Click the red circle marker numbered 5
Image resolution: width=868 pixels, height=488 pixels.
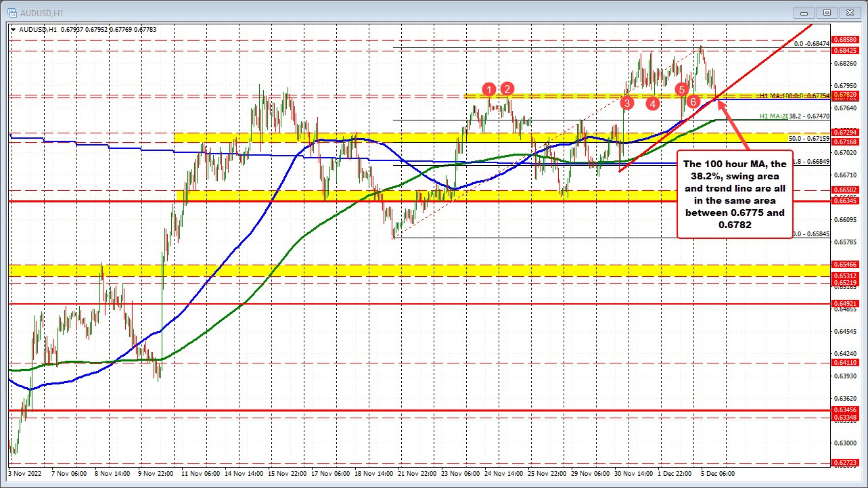(x=682, y=89)
